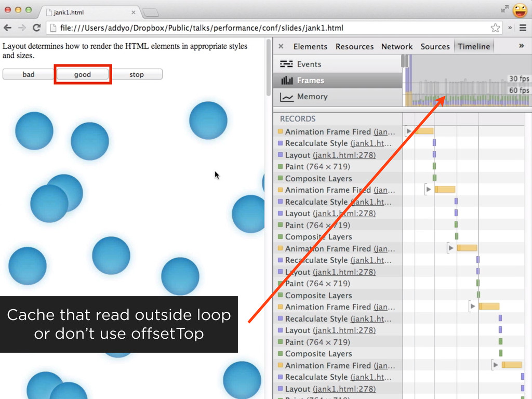
Task: Open the Sources tab
Action: 435,46
